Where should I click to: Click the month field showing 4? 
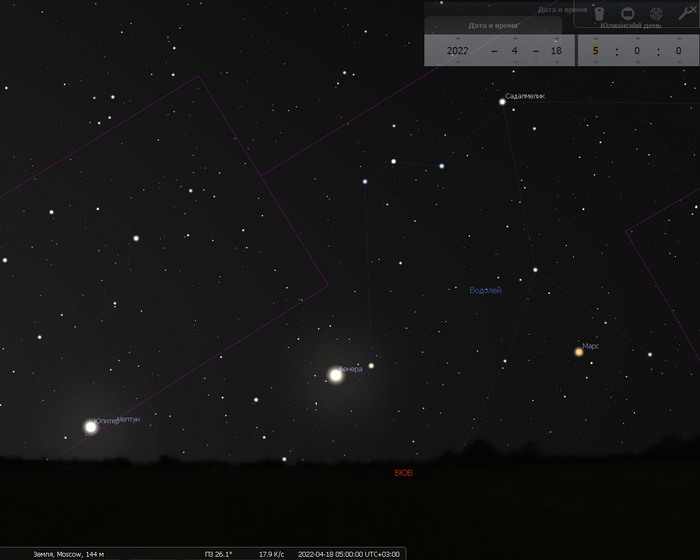515,50
